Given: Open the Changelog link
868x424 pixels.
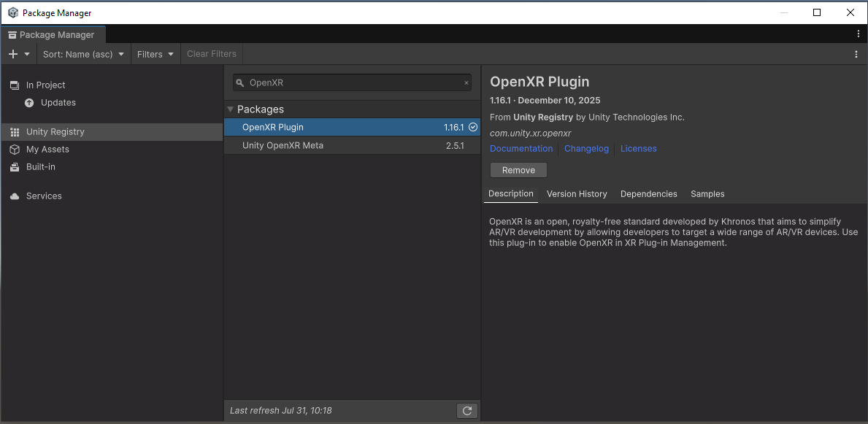Looking at the screenshot, I should point(586,149).
